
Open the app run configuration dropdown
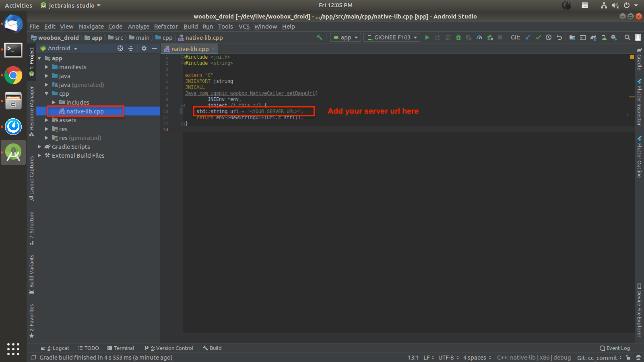[346, 37]
